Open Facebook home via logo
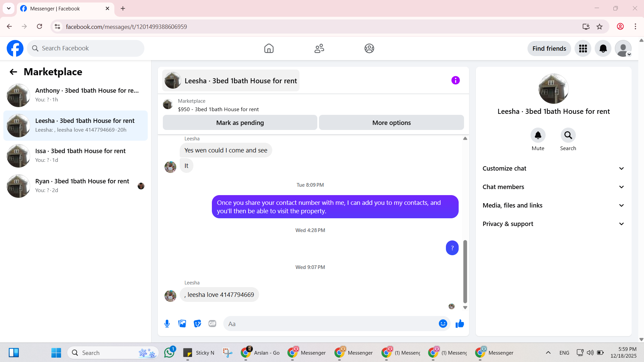The image size is (644, 362). click(x=15, y=48)
